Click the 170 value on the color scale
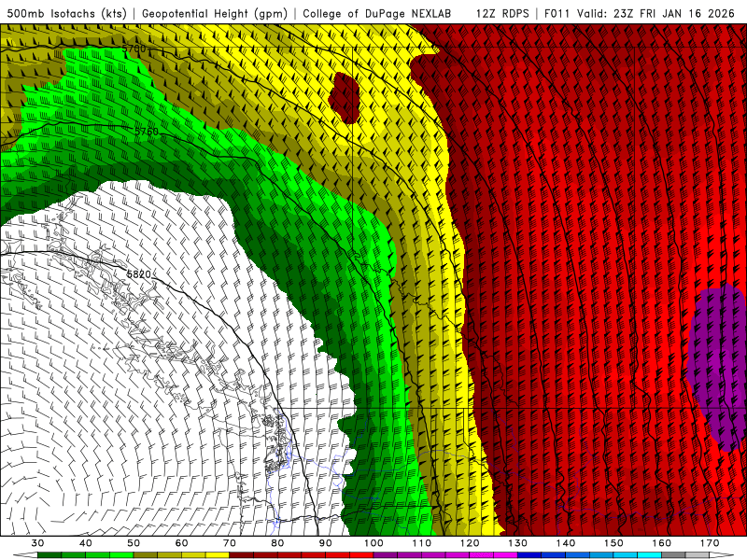The image size is (747, 560). tap(710, 543)
